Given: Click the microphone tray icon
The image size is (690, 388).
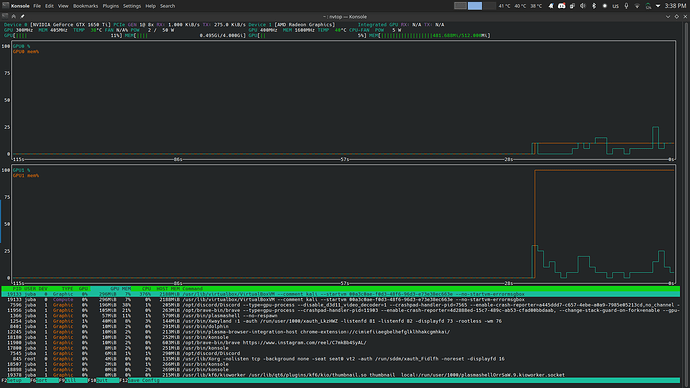Looking at the screenshot, I should 626,6.
